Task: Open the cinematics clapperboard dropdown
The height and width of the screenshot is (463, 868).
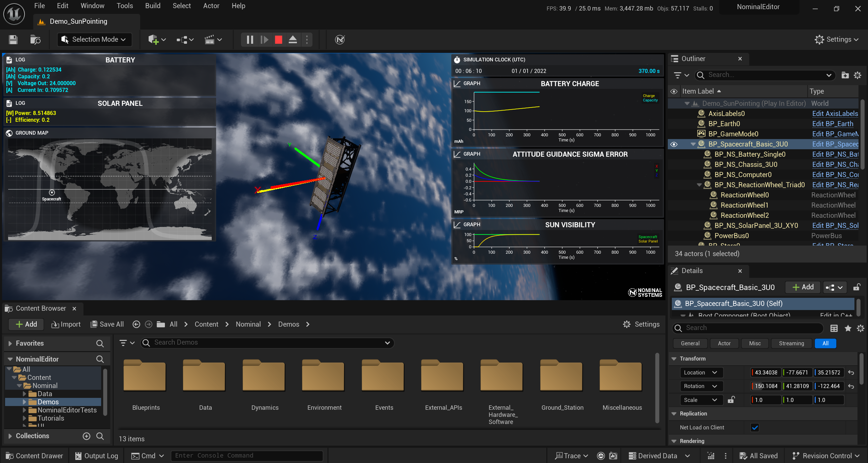Action: pos(213,40)
